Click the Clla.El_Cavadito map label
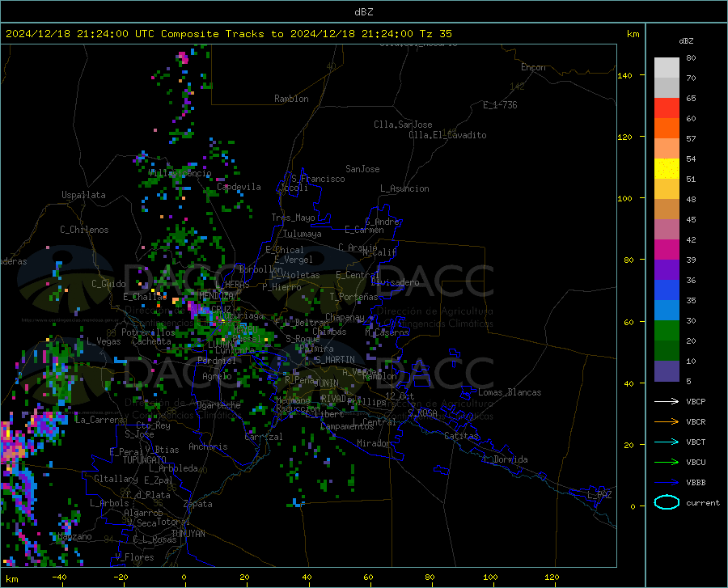The height and width of the screenshot is (588, 728). [x=447, y=135]
